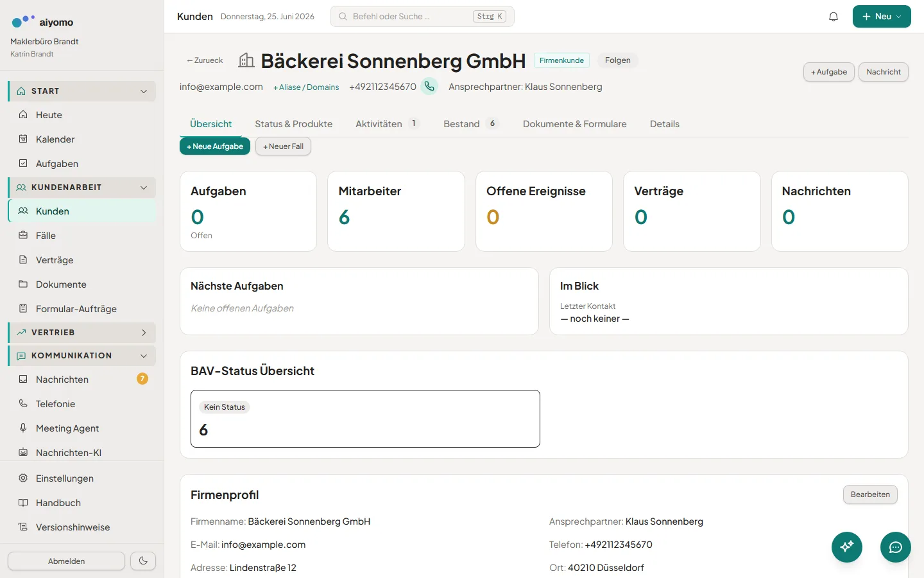Open the Aufgaben summary card
The width and height of the screenshot is (924, 578).
coord(248,211)
